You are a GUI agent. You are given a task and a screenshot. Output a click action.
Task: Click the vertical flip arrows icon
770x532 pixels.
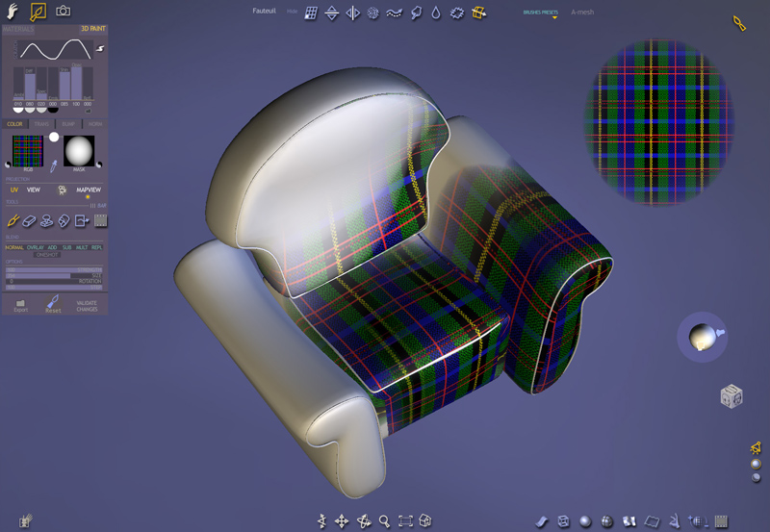click(332, 13)
